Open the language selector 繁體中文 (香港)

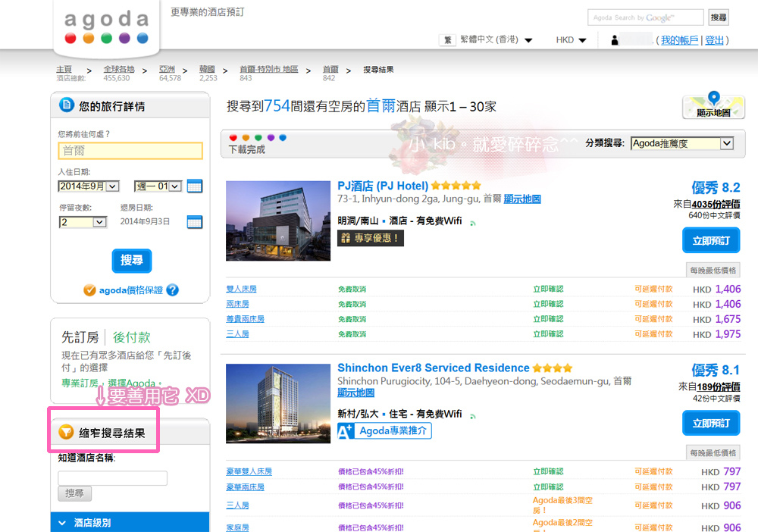(x=496, y=39)
